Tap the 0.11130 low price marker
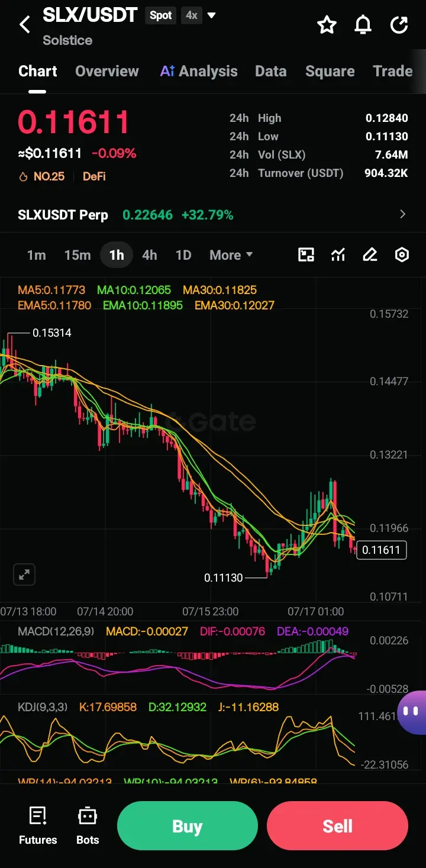The image size is (426, 868). [x=224, y=578]
